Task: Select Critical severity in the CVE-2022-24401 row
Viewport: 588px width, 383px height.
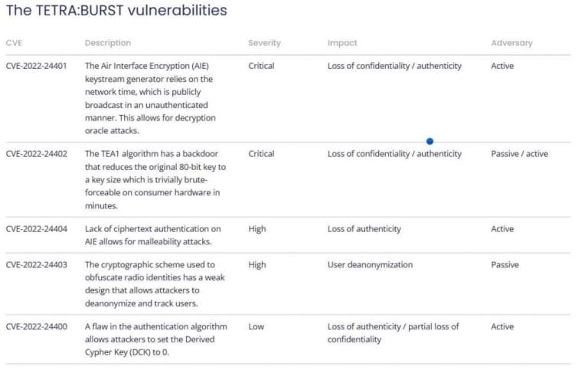Action: [x=261, y=66]
